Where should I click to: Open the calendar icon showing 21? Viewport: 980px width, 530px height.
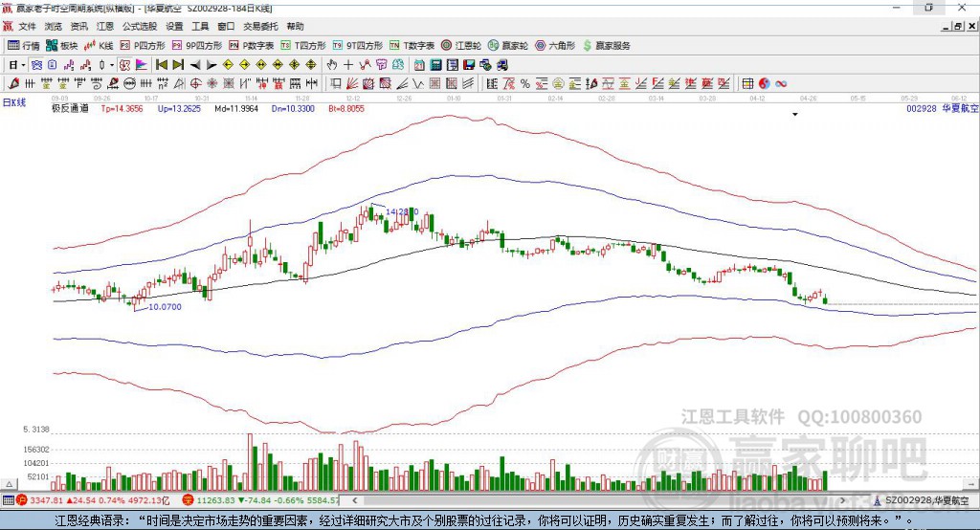point(419,64)
